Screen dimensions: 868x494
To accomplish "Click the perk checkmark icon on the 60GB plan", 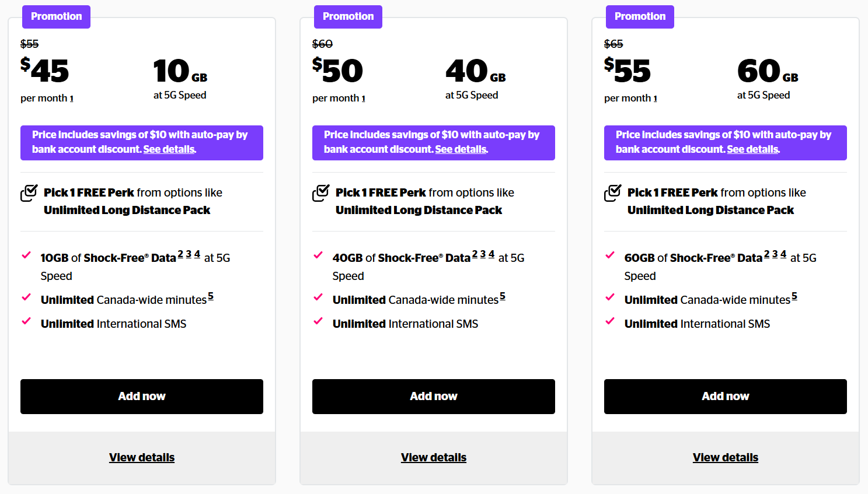I will coord(613,192).
